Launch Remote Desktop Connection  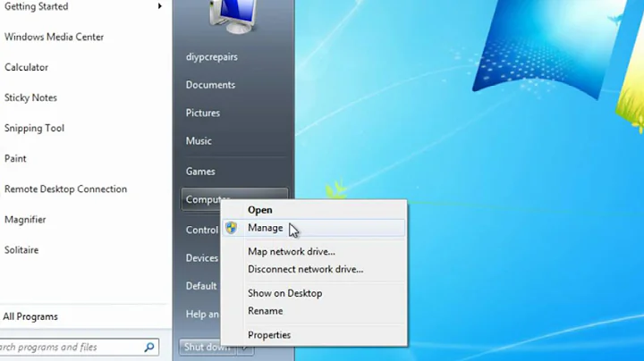(65, 189)
